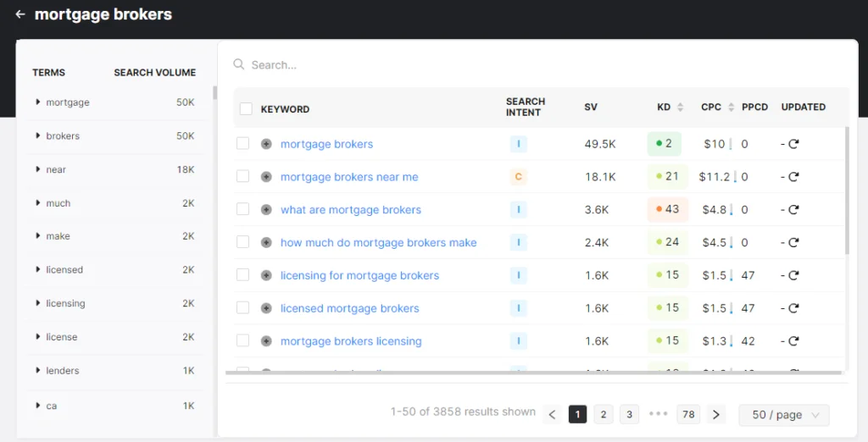Viewport: 868px width, 442px height.
Task: Sort by CPC column arrows
Action: pyautogui.click(x=732, y=108)
